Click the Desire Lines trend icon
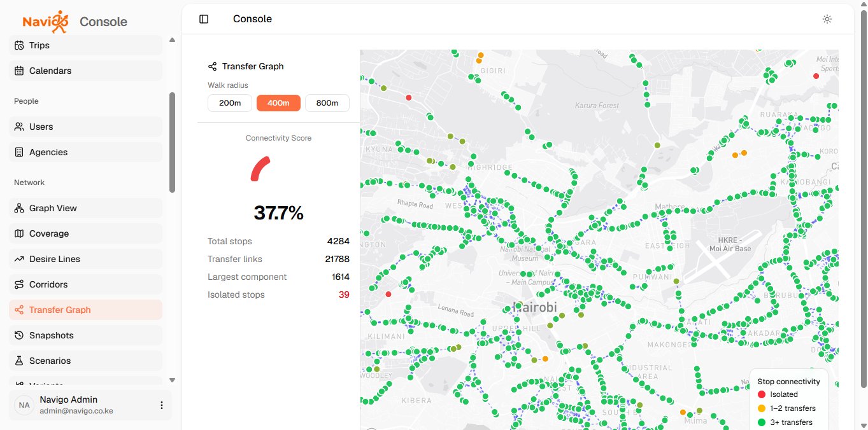Screen dimensions: 868x430 (x=19, y=259)
